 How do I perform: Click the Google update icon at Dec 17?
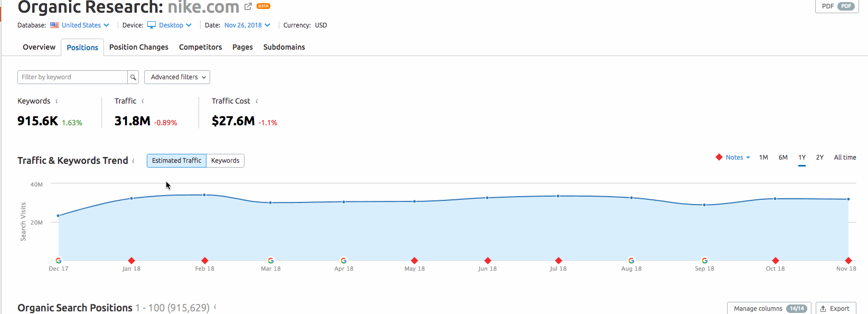pyautogui.click(x=59, y=261)
